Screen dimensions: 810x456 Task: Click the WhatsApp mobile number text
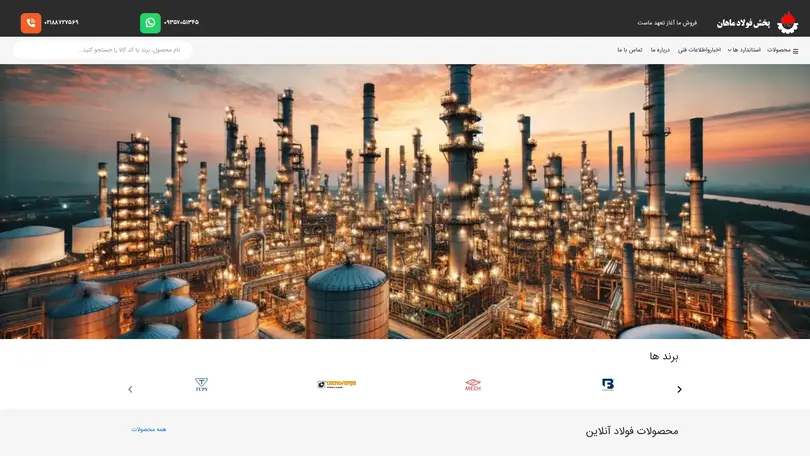coord(181,22)
